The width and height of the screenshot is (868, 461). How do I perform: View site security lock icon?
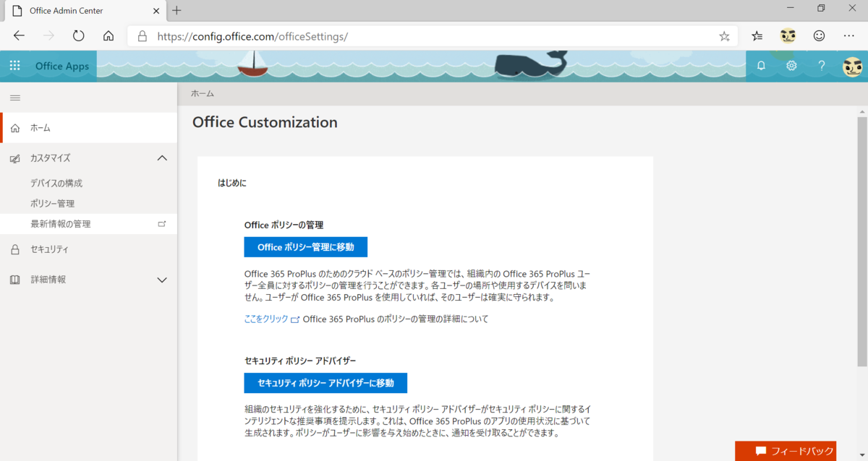pyautogui.click(x=142, y=35)
